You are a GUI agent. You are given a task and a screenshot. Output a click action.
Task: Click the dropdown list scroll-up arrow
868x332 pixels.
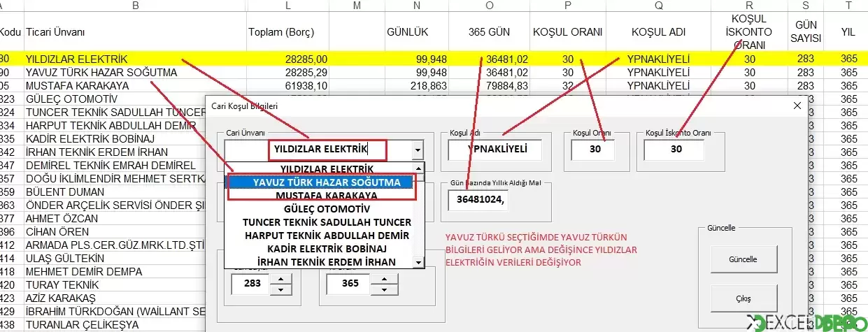[419, 168]
